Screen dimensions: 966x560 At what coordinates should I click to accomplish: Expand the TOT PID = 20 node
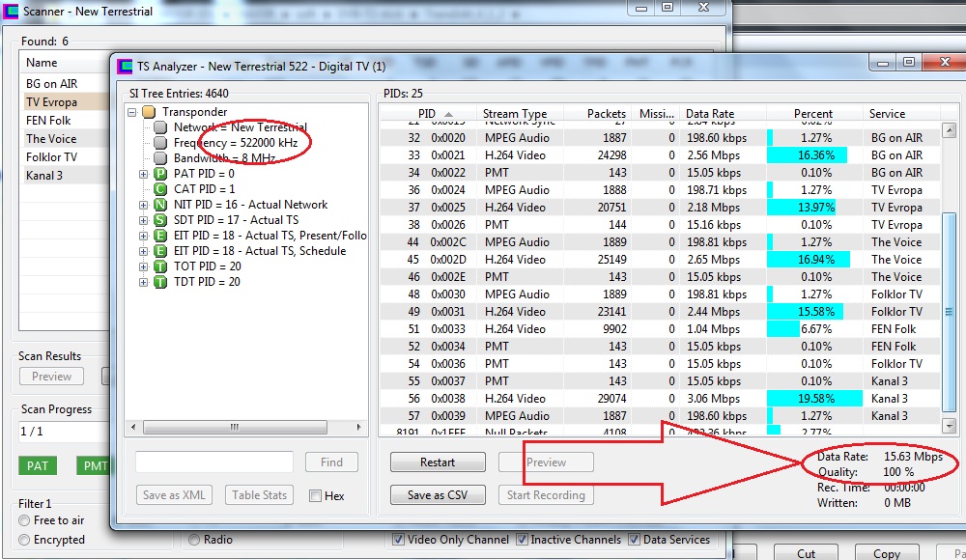click(x=144, y=266)
